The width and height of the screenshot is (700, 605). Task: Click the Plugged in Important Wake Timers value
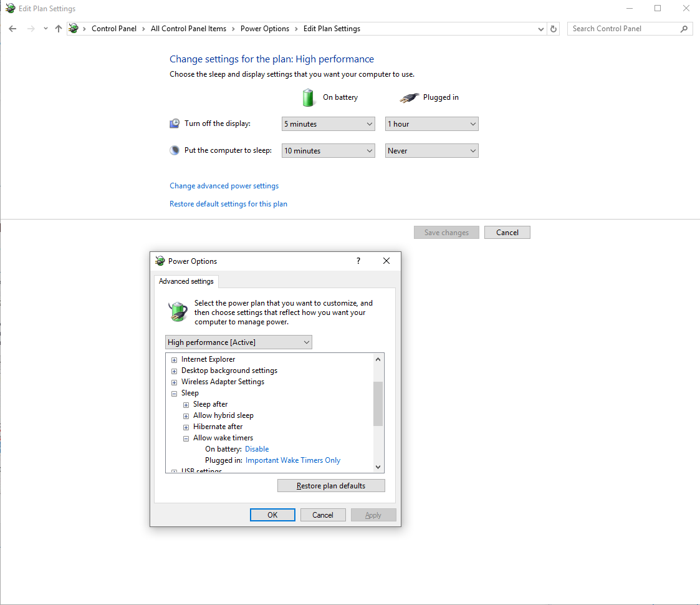point(293,460)
